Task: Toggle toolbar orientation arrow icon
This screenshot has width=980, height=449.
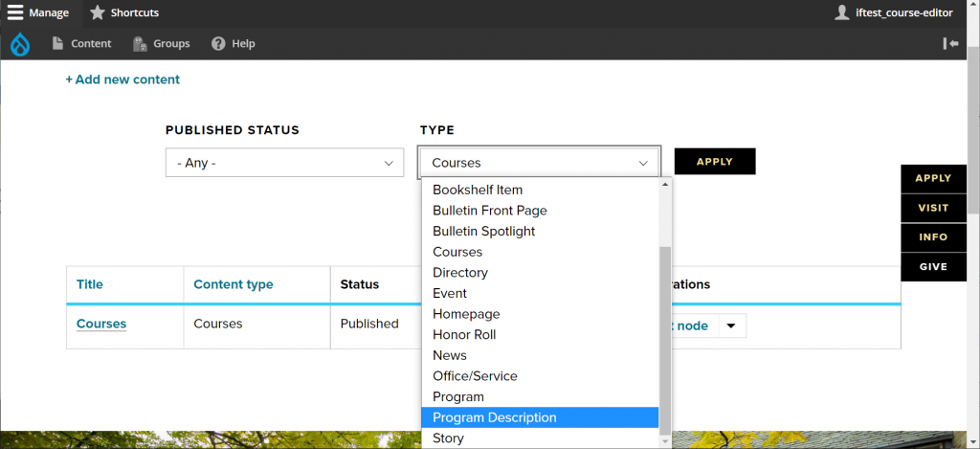Action: 950,43
